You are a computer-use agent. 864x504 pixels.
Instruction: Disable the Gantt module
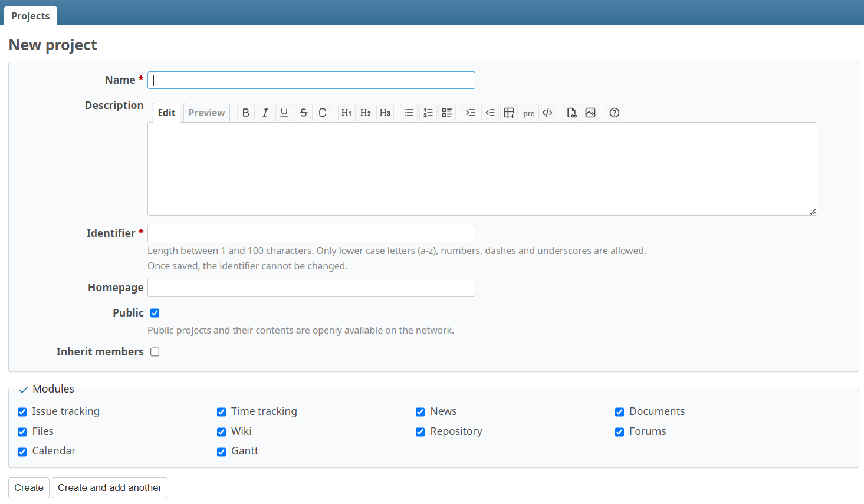pyautogui.click(x=222, y=452)
